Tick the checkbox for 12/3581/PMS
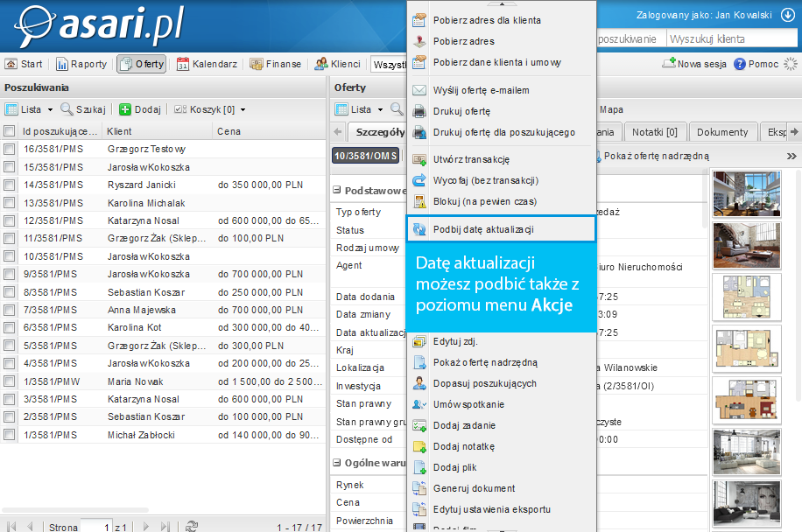Screen dimensions: 802x532 click(10, 220)
